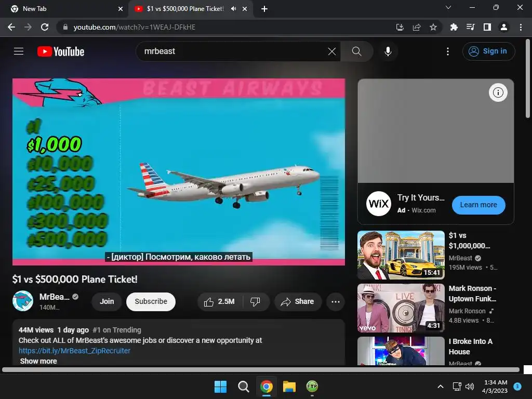Clear the mrbeast search text
The height and width of the screenshot is (399, 532).
332,51
